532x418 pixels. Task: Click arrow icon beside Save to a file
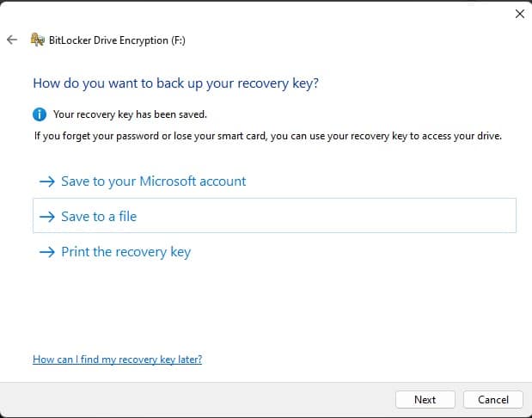[x=46, y=217]
